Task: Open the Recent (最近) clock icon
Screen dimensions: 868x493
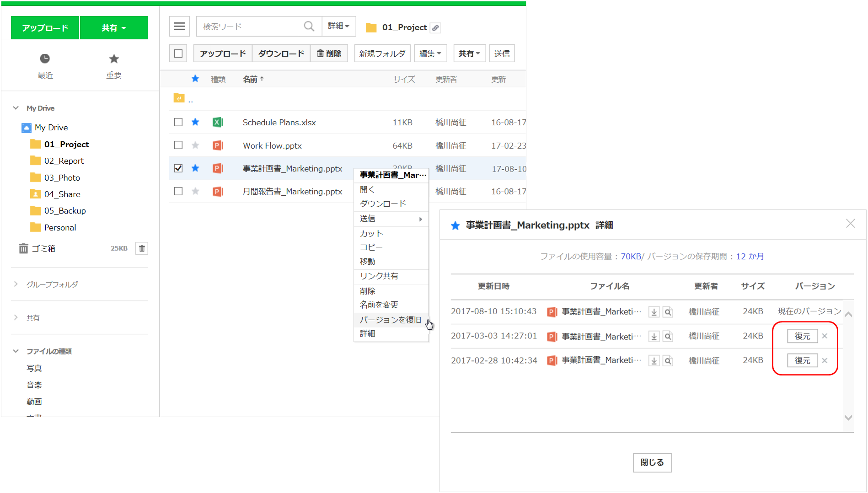Action: coord(45,59)
